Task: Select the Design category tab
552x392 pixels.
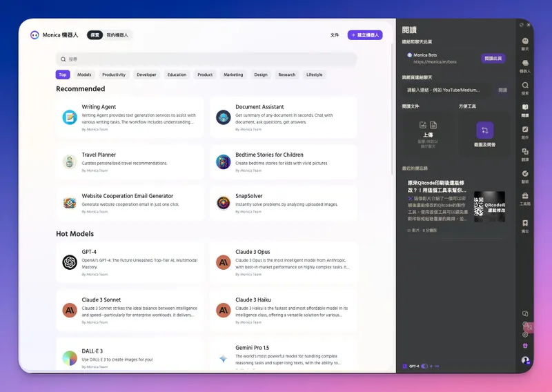Action: tap(261, 75)
